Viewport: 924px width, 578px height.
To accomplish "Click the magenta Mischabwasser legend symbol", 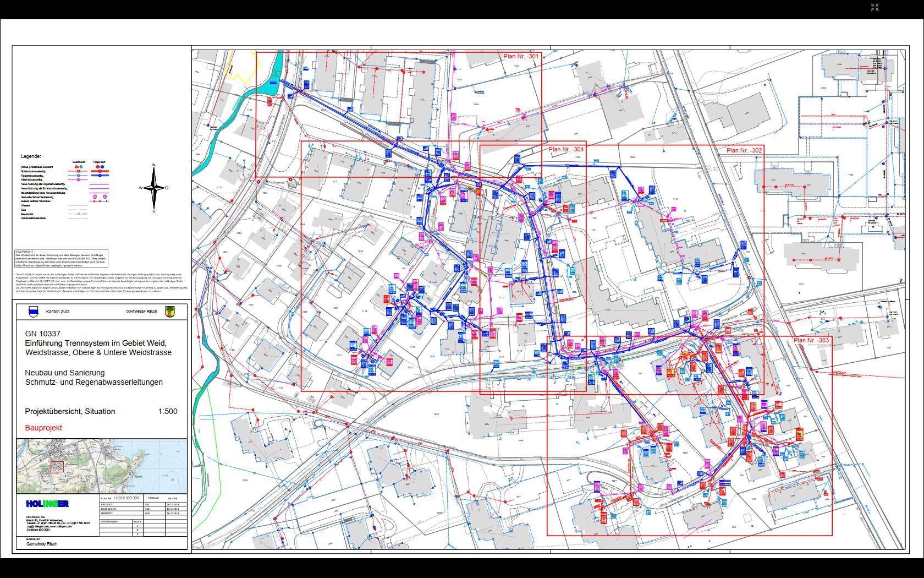I will (x=79, y=180).
